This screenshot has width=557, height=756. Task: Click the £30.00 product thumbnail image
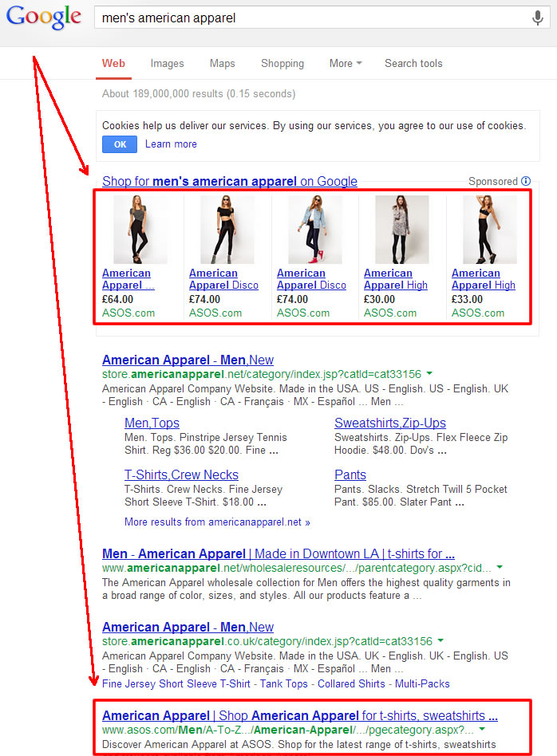click(x=402, y=230)
